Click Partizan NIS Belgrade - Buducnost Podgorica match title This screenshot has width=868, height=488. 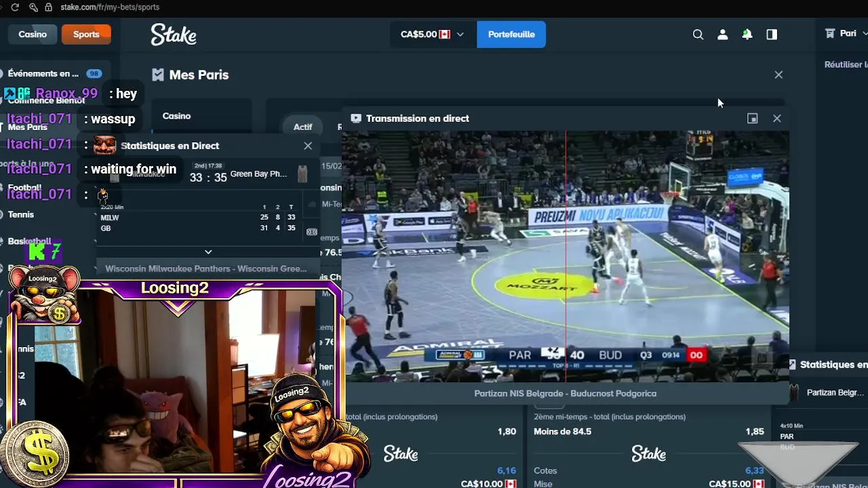coord(566,393)
